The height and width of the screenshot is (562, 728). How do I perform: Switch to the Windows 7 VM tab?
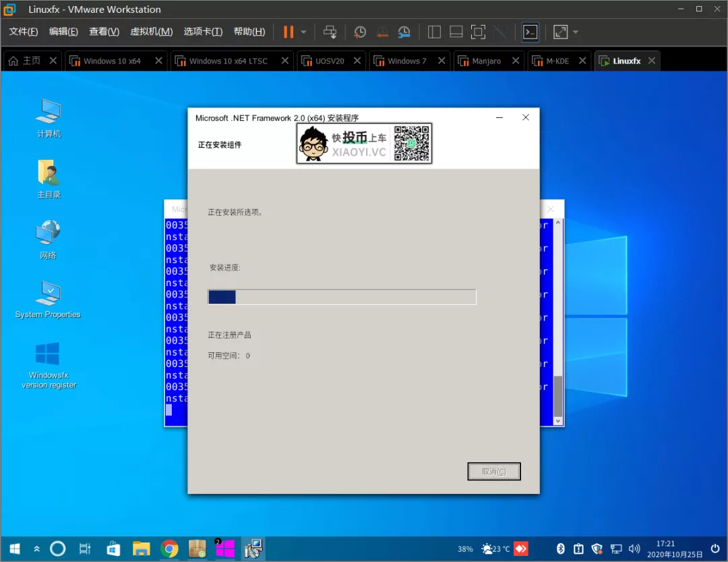click(x=406, y=61)
